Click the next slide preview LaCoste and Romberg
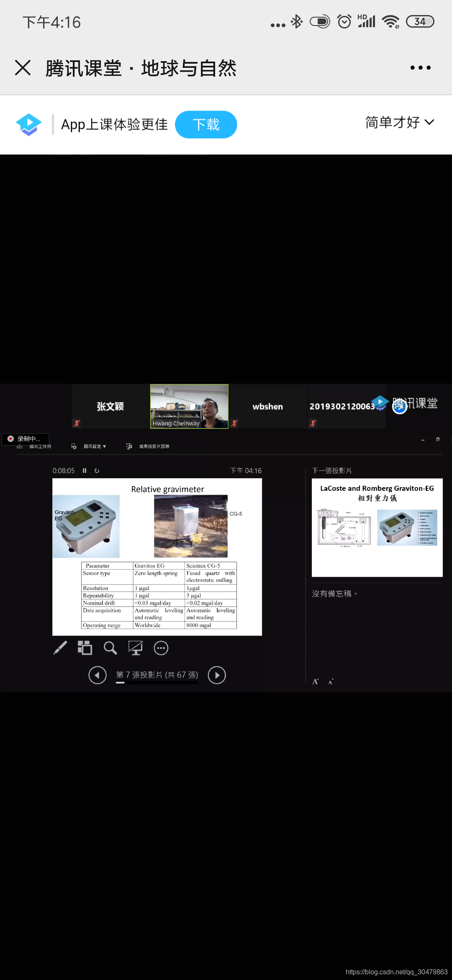The width and height of the screenshot is (452, 980). pyautogui.click(x=377, y=528)
